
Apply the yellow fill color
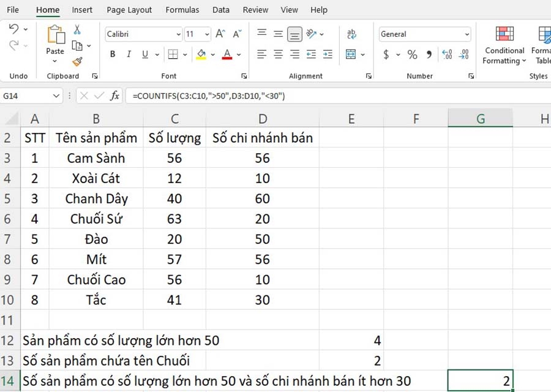point(201,54)
